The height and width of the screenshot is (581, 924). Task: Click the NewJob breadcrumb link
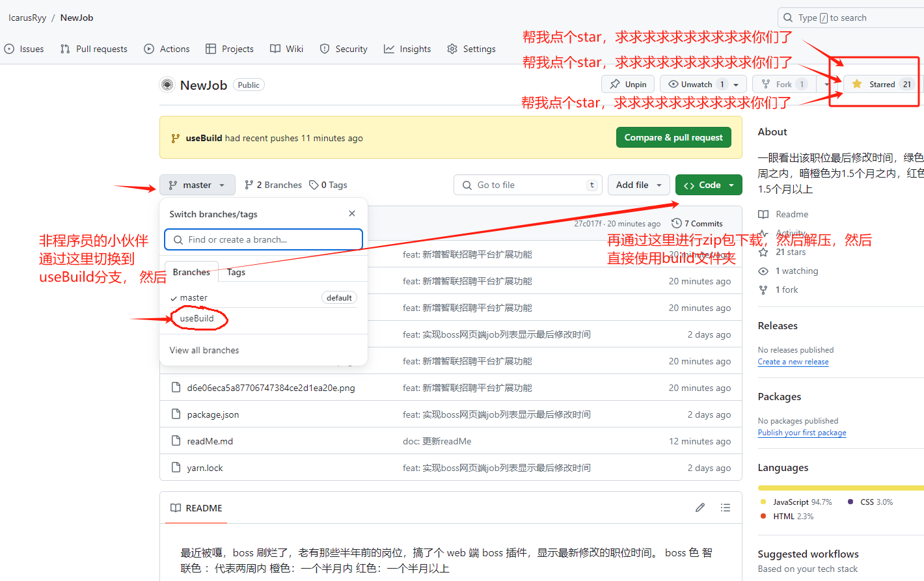[77, 18]
